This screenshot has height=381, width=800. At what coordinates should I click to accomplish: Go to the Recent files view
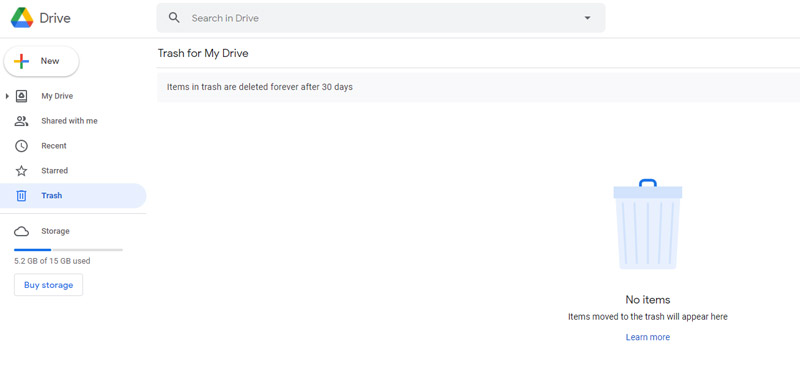point(54,146)
